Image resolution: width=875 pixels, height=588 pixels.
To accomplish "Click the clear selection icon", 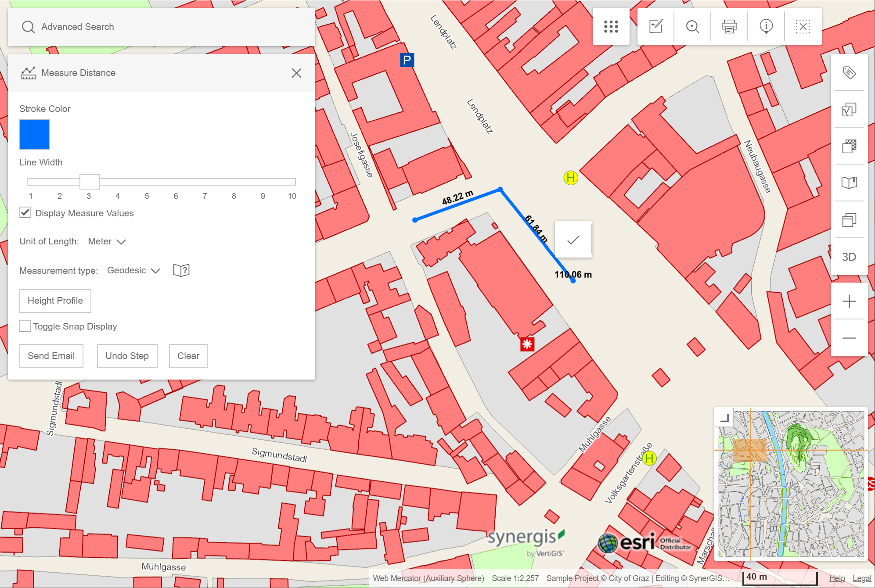I will coord(803,26).
